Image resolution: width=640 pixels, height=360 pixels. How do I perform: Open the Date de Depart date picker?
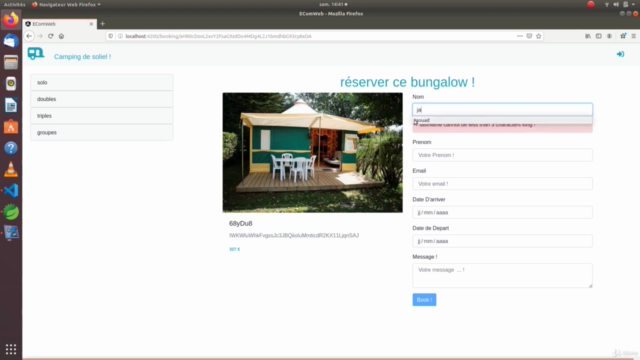(502, 241)
